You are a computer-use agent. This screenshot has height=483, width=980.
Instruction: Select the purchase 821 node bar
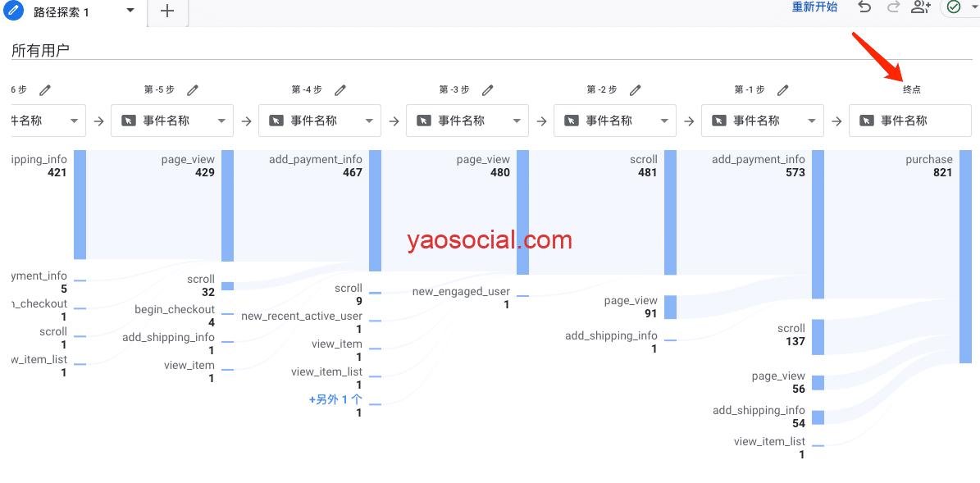[x=965, y=256]
